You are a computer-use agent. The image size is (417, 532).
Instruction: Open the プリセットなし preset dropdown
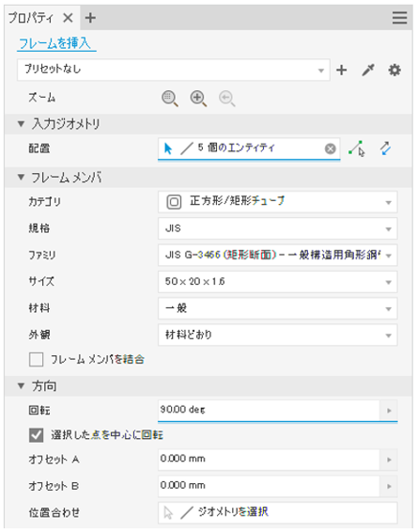coord(174,70)
